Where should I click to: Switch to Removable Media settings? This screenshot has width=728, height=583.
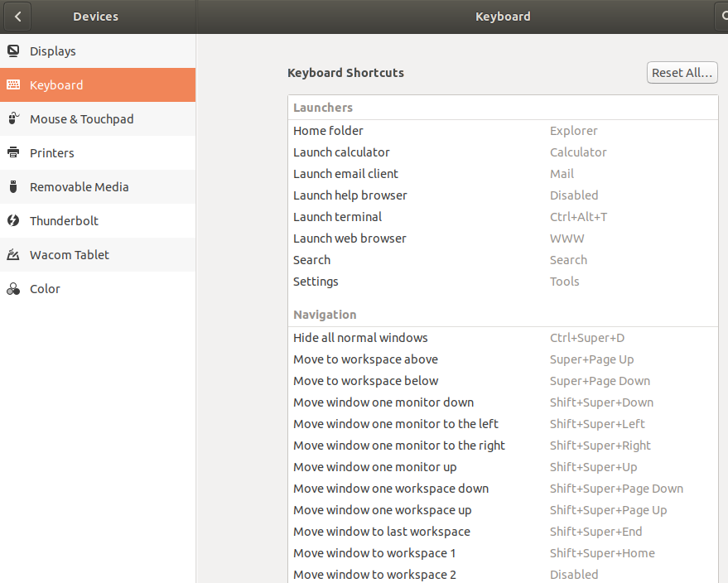click(98, 186)
